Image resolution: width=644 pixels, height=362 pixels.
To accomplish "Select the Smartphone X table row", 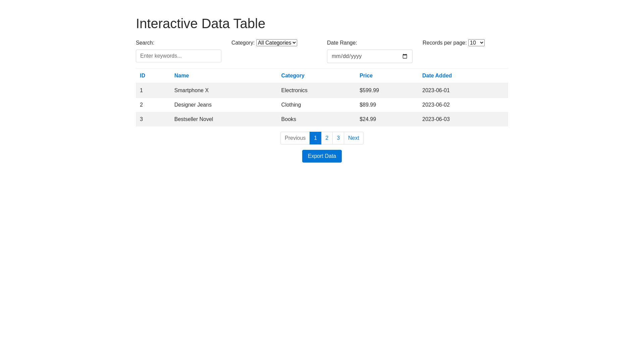I will click(192, 90).
